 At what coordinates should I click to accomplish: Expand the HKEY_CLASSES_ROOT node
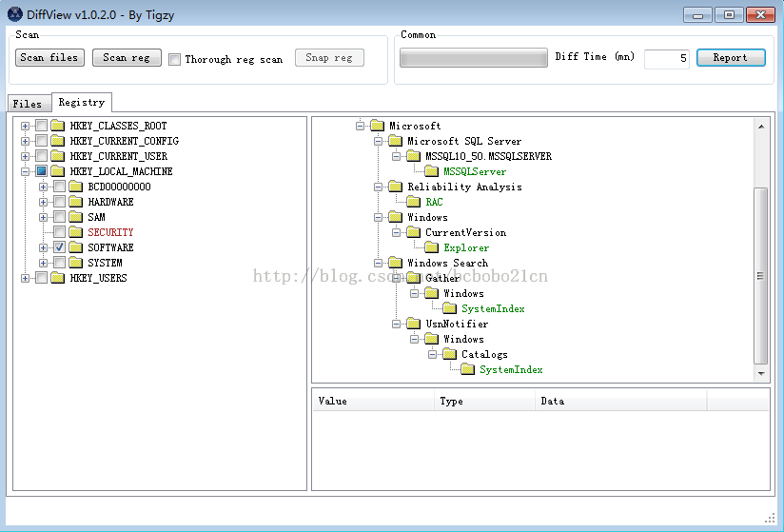click(25, 126)
